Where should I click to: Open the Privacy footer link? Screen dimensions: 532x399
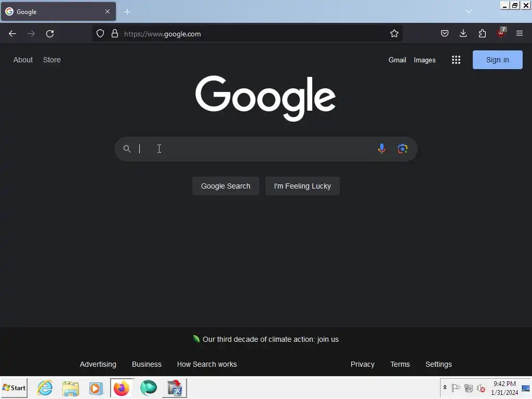tap(362, 364)
